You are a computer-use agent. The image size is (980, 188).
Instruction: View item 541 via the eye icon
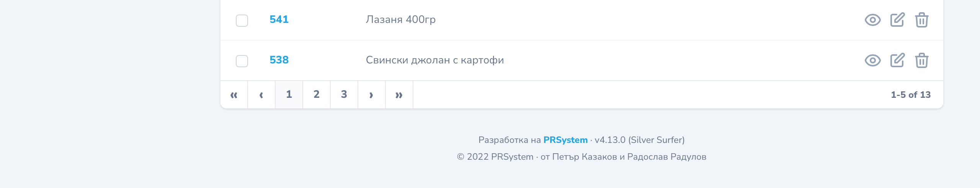tap(872, 20)
